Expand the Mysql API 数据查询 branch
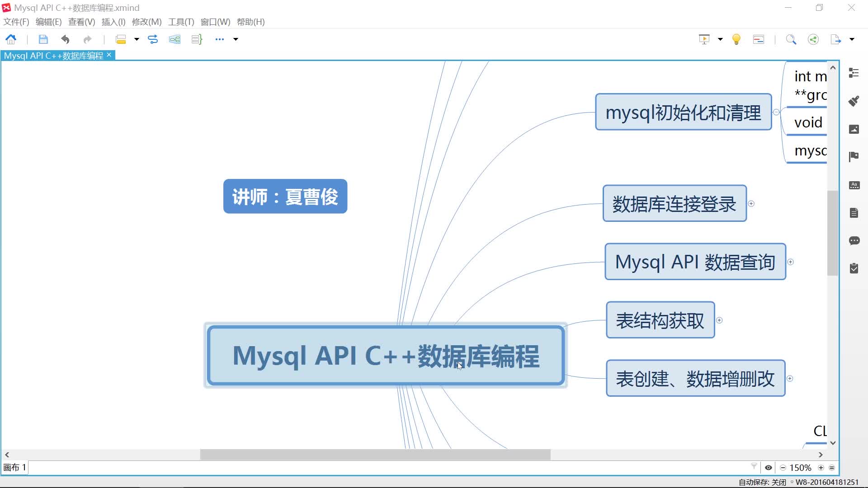 click(791, 262)
